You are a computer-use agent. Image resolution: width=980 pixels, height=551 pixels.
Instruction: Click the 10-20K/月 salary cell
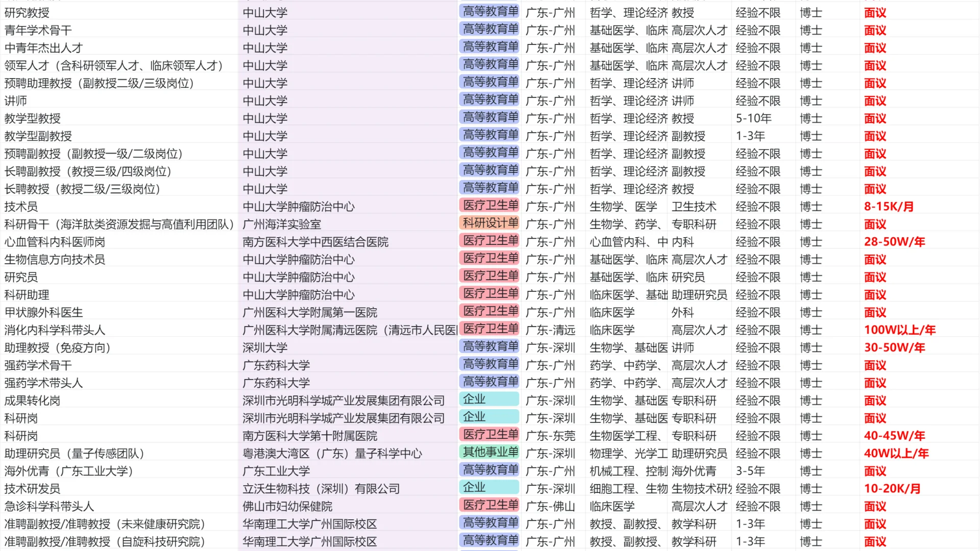(x=892, y=489)
